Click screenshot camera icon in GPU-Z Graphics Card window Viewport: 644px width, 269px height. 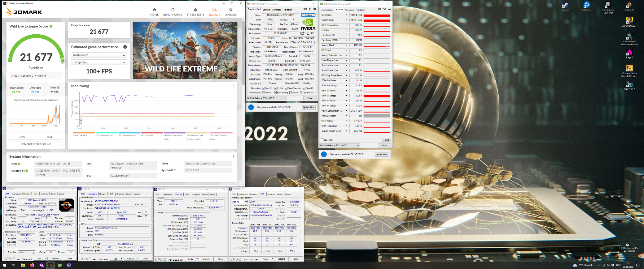pyautogui.click(x=305, y=9)
